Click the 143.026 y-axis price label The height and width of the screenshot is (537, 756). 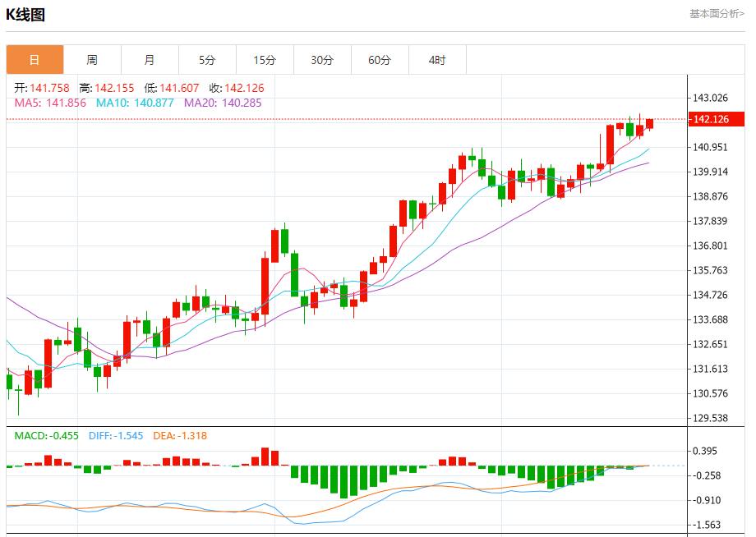click(x=711, y=98)
